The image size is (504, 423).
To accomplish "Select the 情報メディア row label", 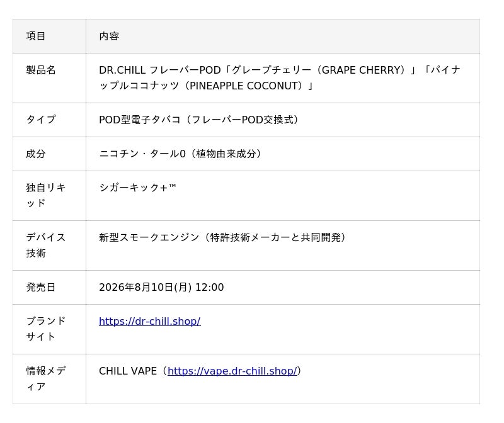I will 46,379.
